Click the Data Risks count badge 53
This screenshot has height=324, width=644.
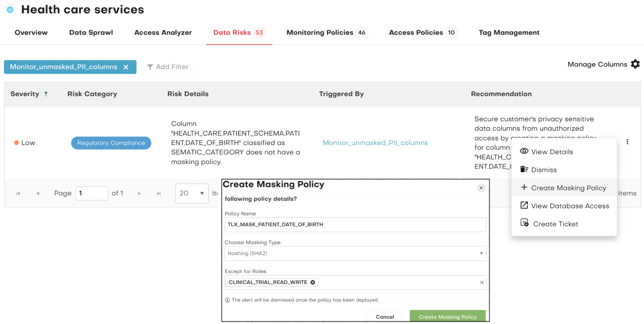coord(259,32)
